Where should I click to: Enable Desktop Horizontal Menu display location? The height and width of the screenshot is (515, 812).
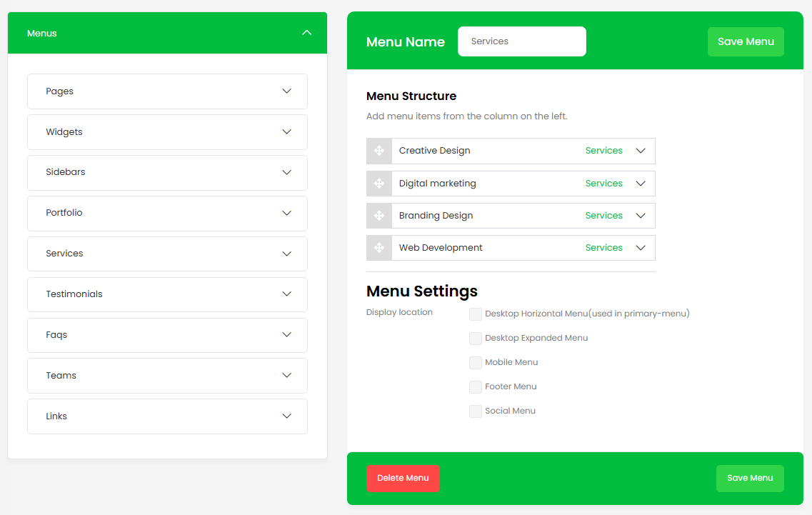click(476, 314)
